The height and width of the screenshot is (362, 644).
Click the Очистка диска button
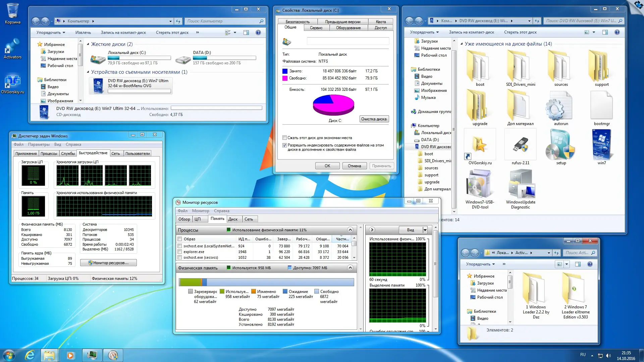374,119
